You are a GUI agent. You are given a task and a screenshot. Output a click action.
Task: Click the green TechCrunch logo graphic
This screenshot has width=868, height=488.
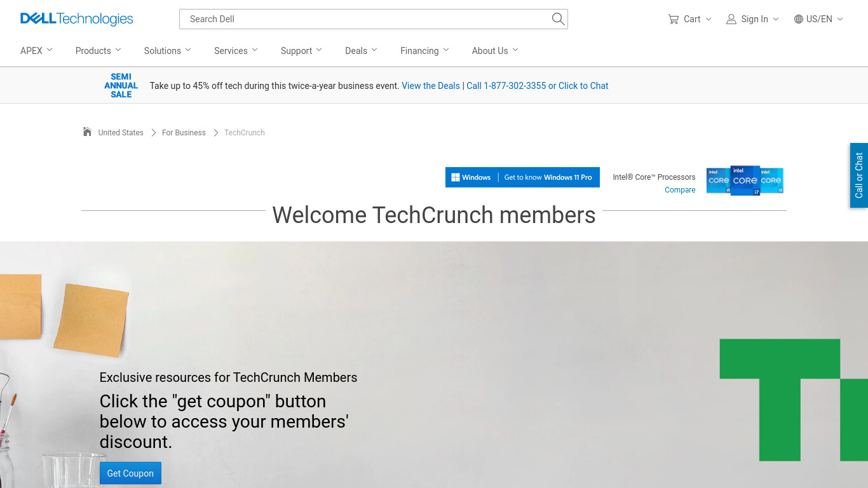794,400
